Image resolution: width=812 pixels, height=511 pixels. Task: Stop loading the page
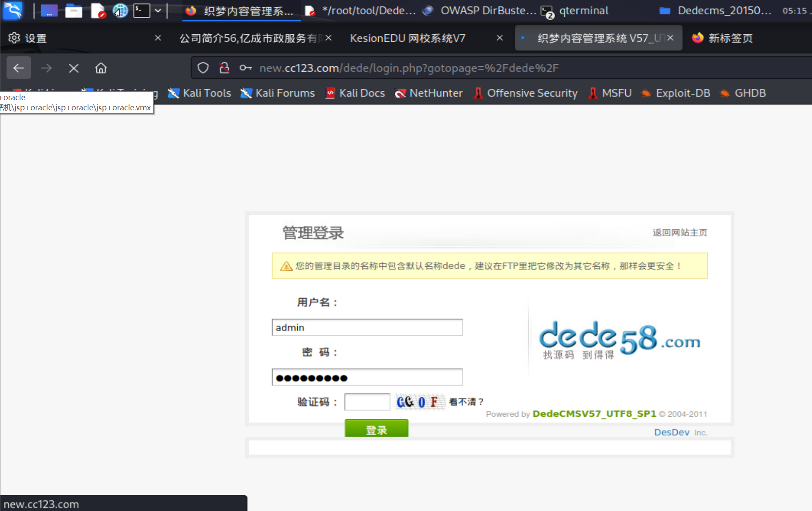click(73, 68)
